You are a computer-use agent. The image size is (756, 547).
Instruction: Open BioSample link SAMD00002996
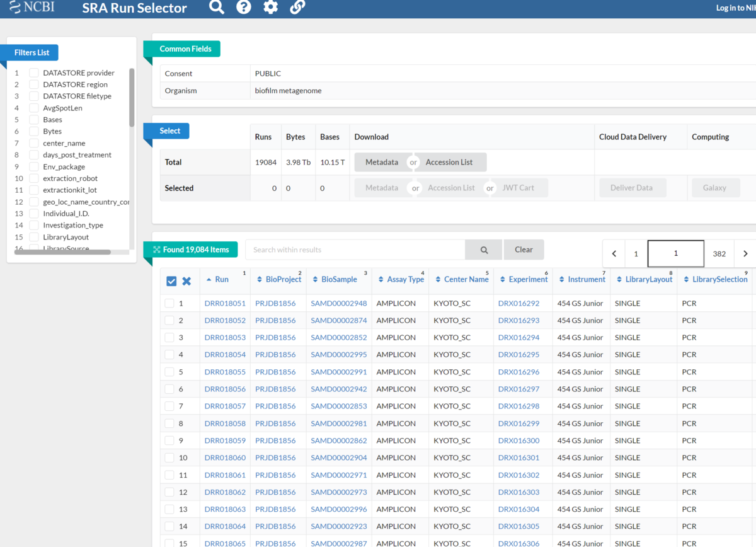pyautogui.click(x=339, y=509)
